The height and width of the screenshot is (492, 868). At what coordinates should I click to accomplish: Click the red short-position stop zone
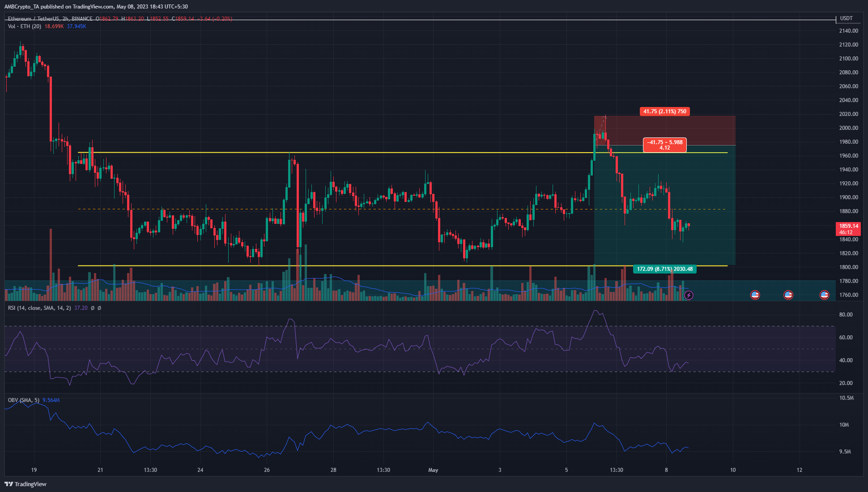pyautogui.click(x=664, y=130)
